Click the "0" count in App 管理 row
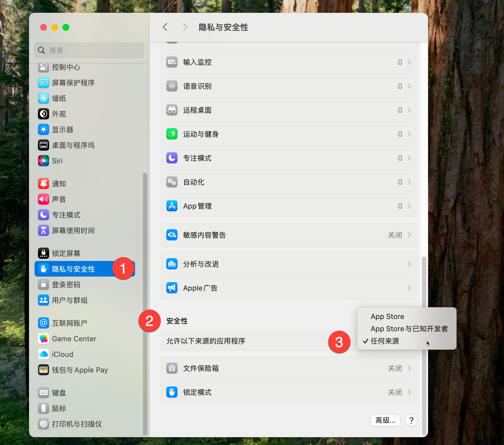504x445 pixels. (400, 206)
